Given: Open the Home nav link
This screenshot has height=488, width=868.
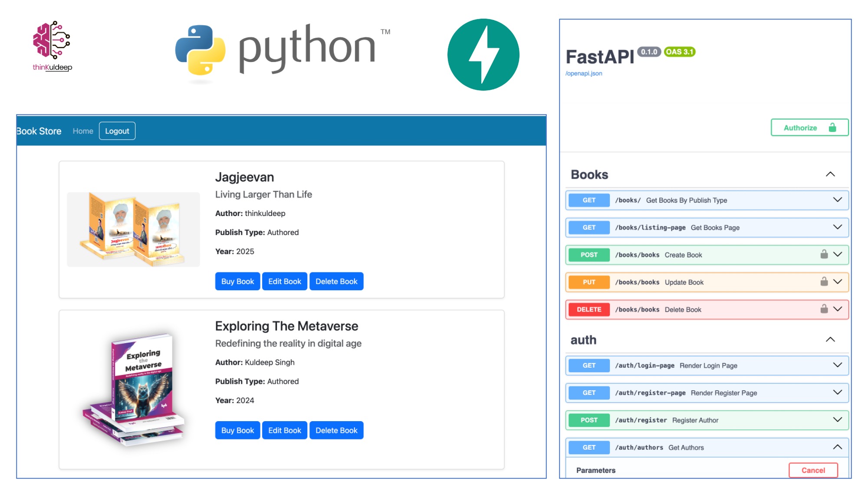Looking at the screenshot, I should point(83,131).
